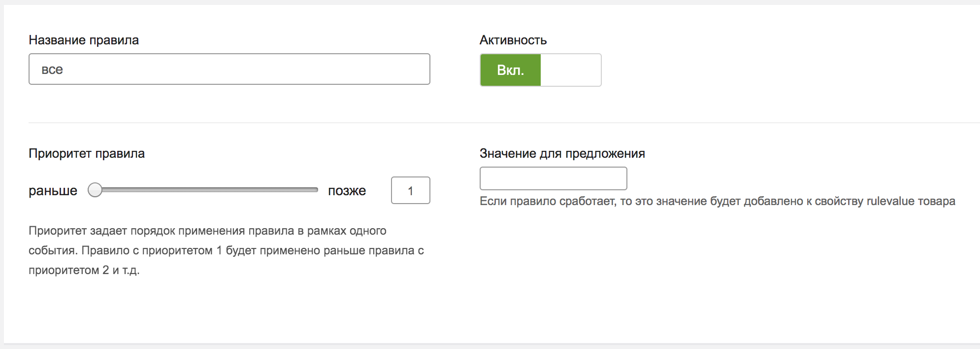Click the white half of the Активность switch
The height and width of the screenshot is (349, 980).
click(570, 70)
